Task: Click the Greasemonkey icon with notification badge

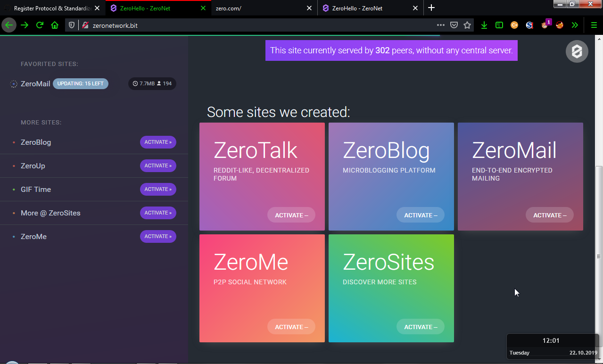Action: (x=545, y=25)
